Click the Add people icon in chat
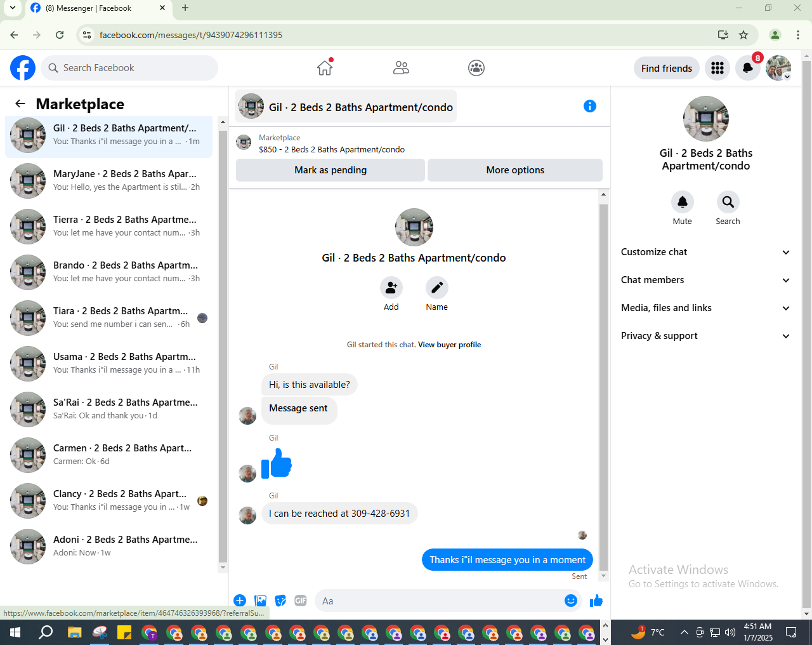The width and height of the screenshot is (812, 645). pyautogui.click(x=391, y=288)
